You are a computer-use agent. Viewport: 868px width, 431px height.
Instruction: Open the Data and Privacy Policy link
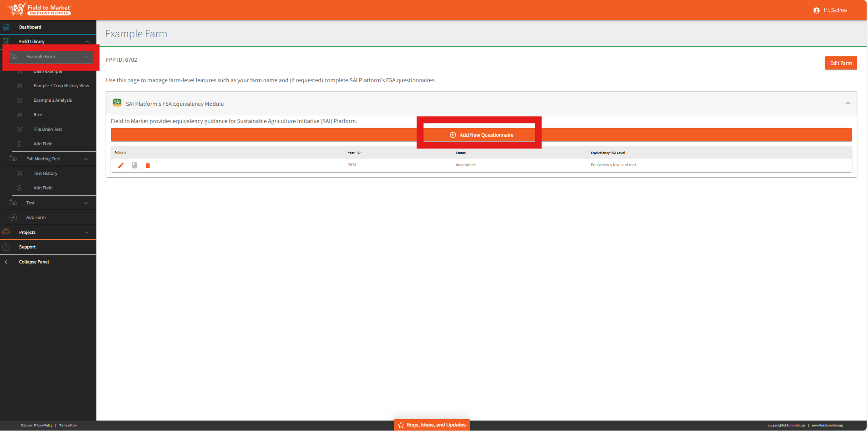click(37, 426)
